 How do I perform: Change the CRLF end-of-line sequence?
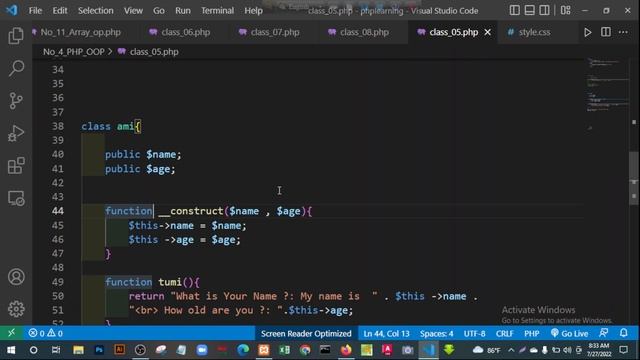[x=504, y=333]
